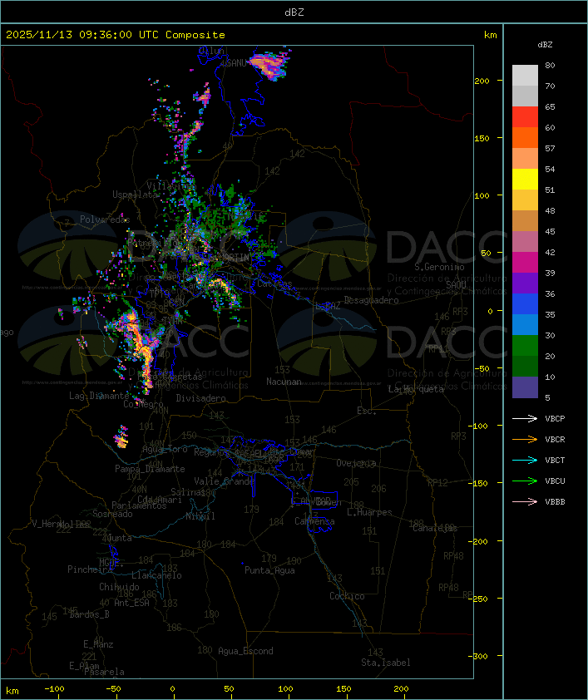Viewport: 588px width, 700px height.
Task: Click the Carmensa map label
Action: (314, 521)
